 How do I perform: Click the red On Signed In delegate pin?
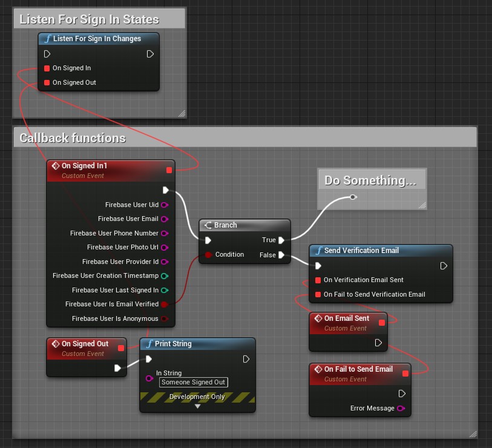point(47,68)
